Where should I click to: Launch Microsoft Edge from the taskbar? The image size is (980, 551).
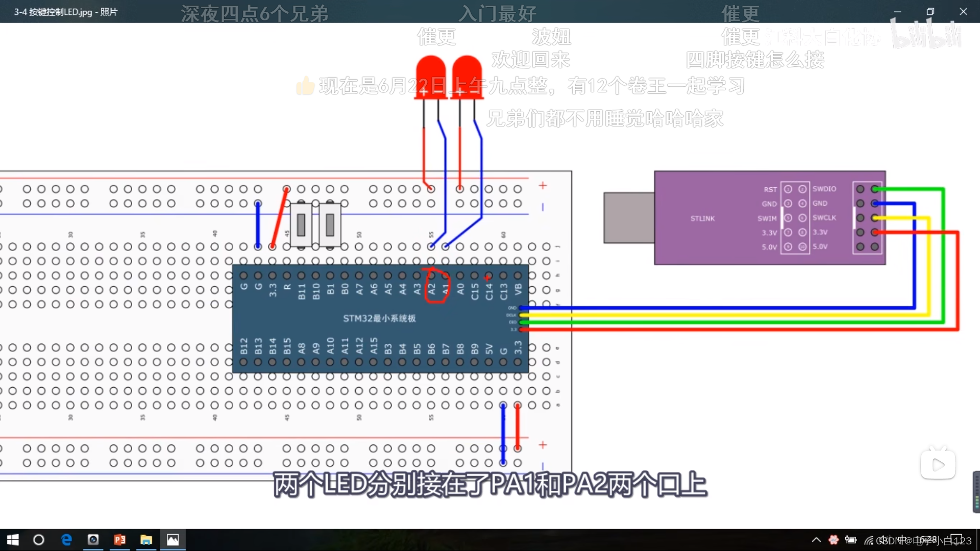pos(66,540)
